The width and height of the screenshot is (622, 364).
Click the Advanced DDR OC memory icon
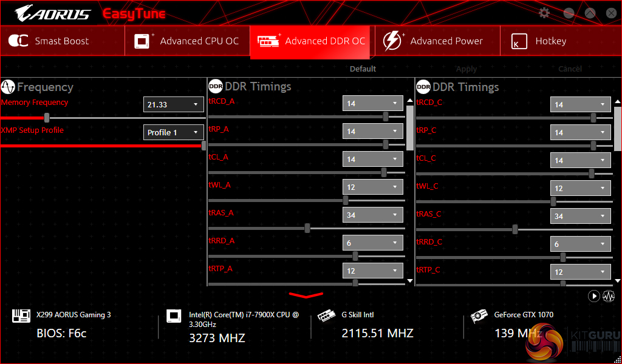coord(268,41)
